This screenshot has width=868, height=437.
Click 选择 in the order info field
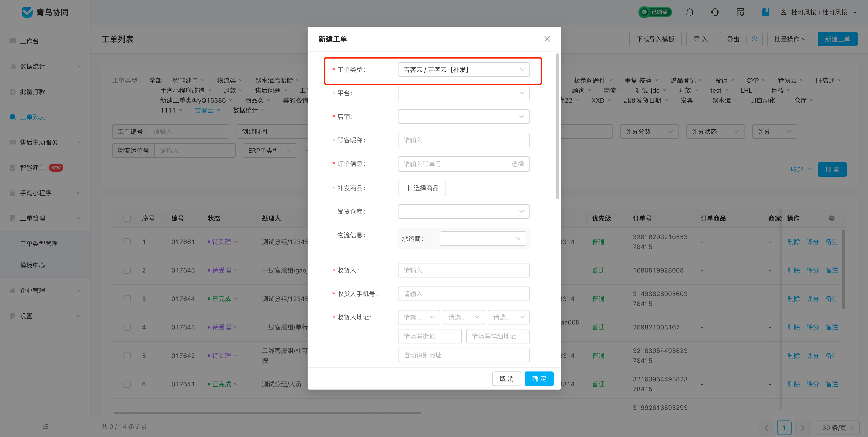[517, 164]
